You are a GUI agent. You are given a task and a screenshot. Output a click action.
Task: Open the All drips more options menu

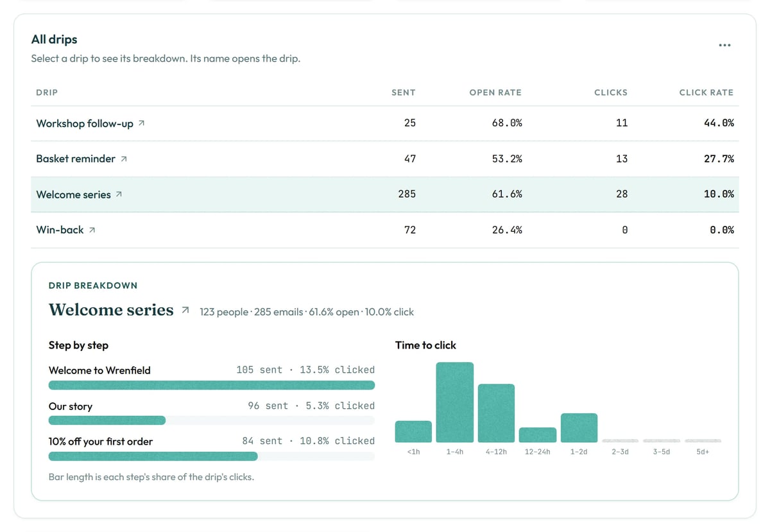[x=724, y=45]
